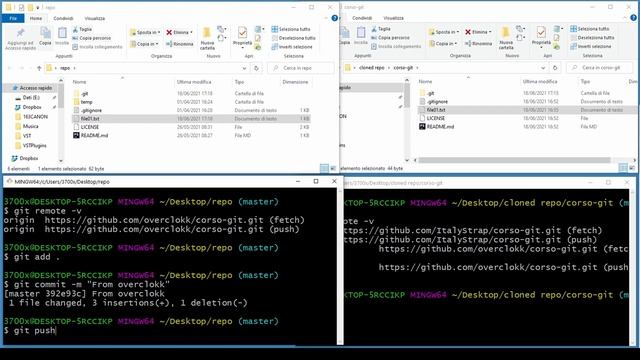Open Dati (E:) in navigation pane
The height and width of the screenshot is (360, 640).
tap(31, 98)
